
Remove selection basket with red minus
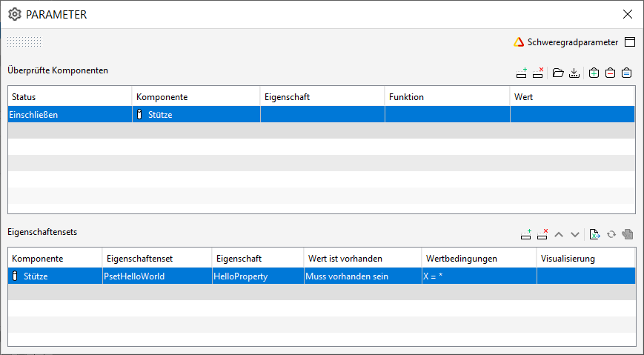point(611,73)
